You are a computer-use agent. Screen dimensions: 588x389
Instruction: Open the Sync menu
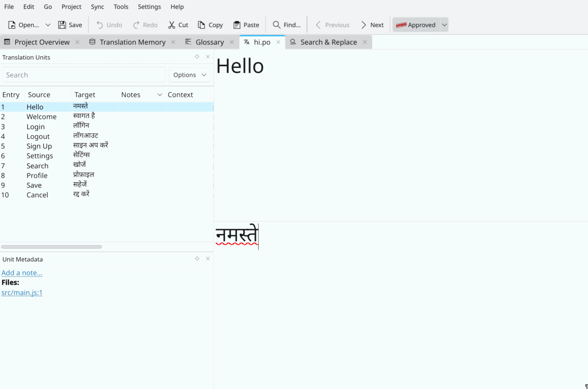tap(97, 7)
